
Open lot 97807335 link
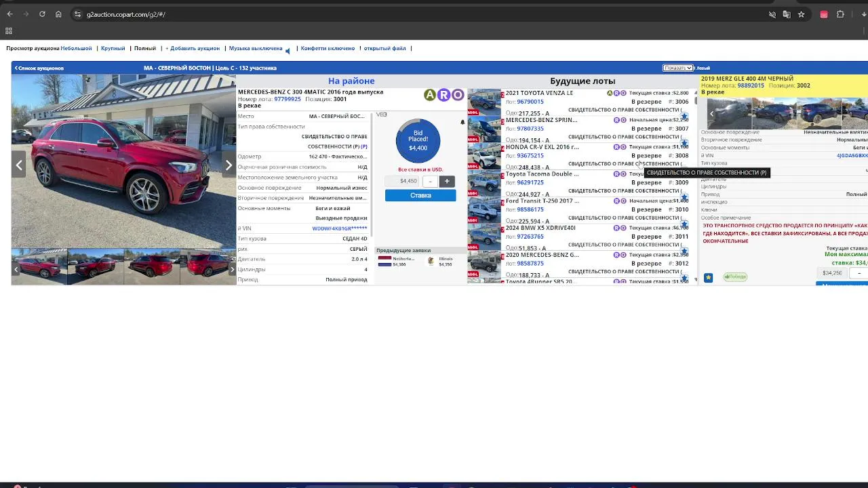tap(530, 129)
